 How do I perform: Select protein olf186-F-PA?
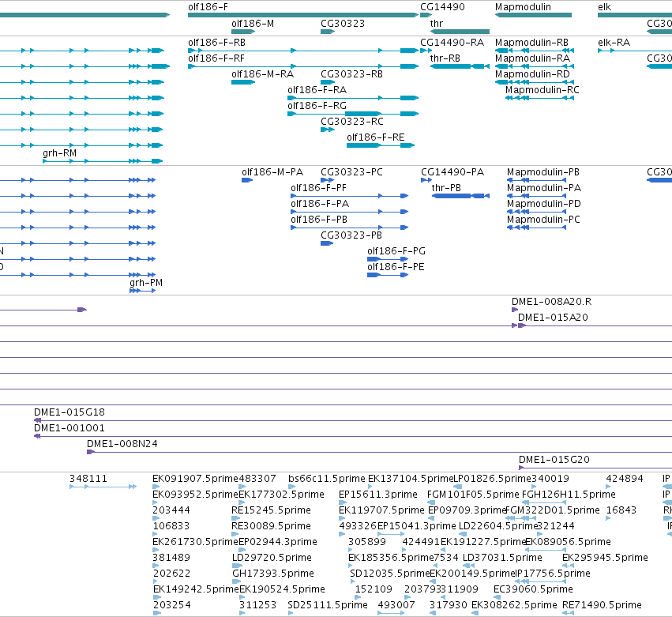click(320, 204)
